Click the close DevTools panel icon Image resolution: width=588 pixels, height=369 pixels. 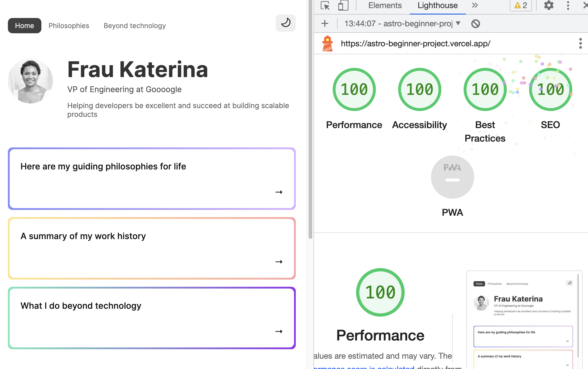(585, 6)
